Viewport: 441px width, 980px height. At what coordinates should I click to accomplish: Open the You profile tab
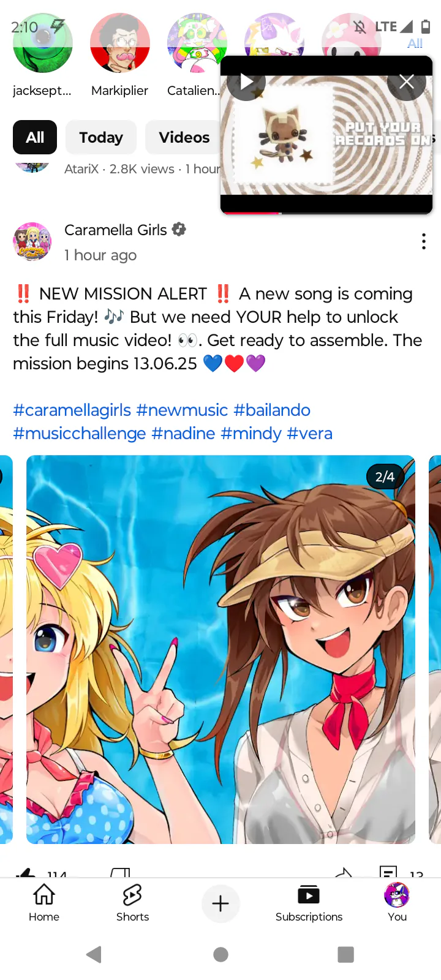[397, 903]
